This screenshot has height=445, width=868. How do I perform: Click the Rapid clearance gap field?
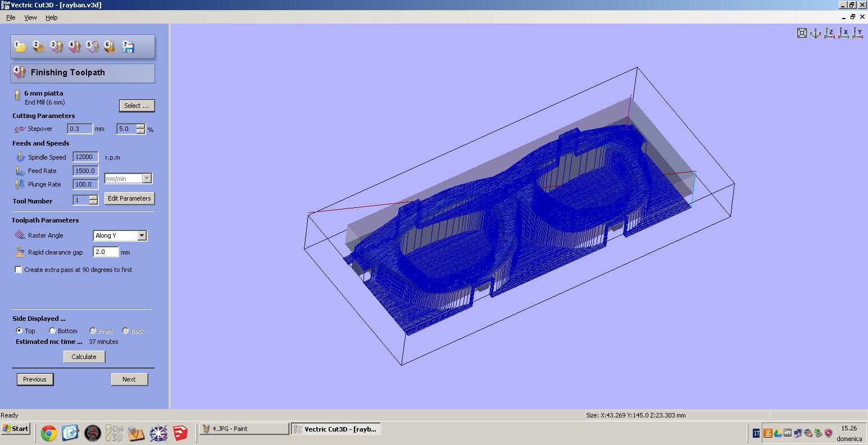pos(106,252)
